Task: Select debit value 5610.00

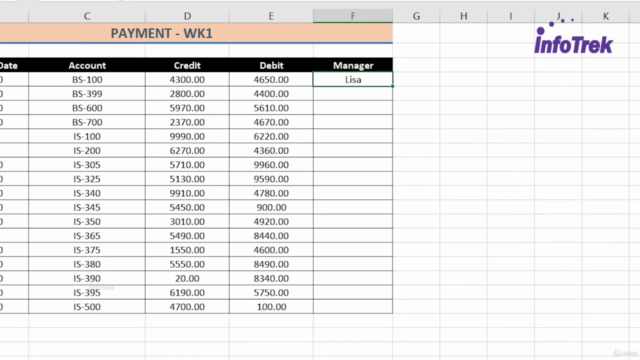Action: (271, 108)
